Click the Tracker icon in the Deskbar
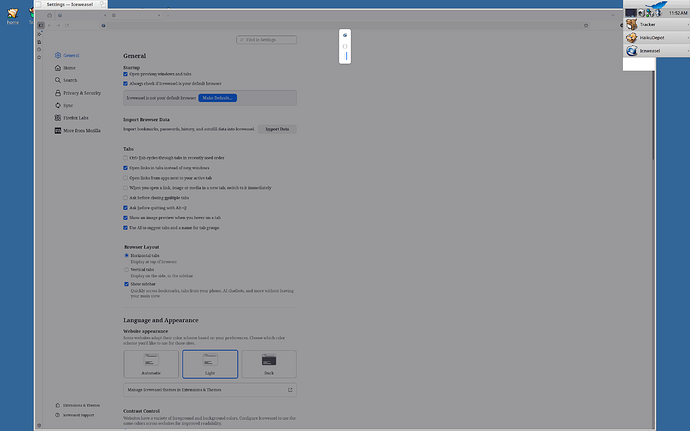690x431 pixels. pyautogui.click(x=632, y=24)
